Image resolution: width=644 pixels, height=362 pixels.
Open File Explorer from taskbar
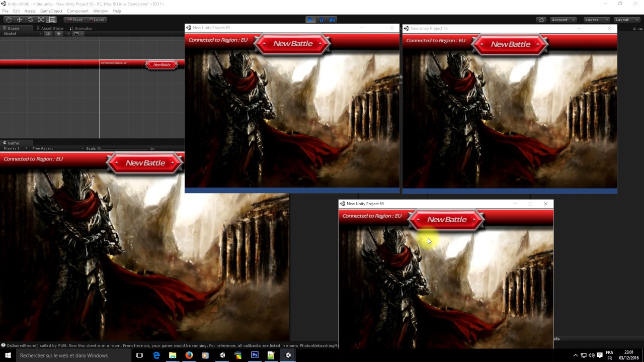tap(173, 355)
